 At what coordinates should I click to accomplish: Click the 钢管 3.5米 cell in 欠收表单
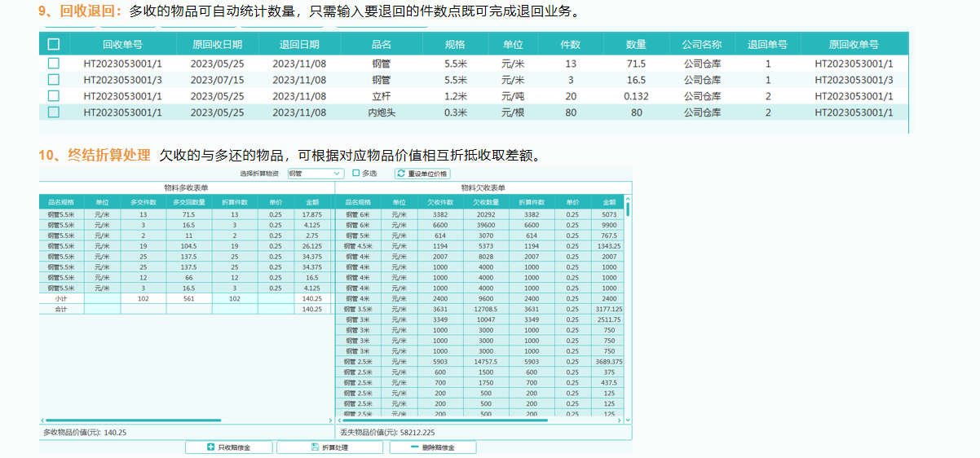(358, 310)
